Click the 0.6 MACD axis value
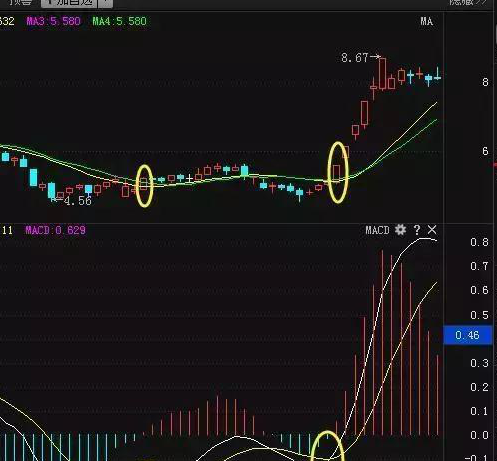The width and height of the screenshot is (497, 461). click(x=479, y=290)
